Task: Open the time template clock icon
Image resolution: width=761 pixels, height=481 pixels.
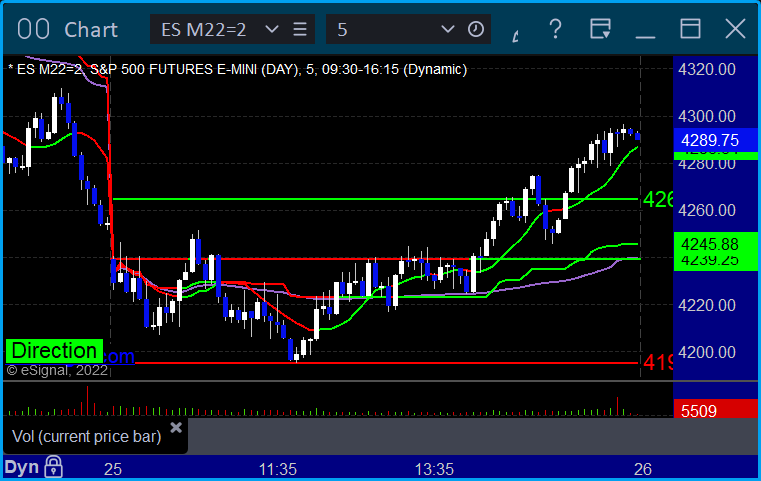Action: point(476,29)
